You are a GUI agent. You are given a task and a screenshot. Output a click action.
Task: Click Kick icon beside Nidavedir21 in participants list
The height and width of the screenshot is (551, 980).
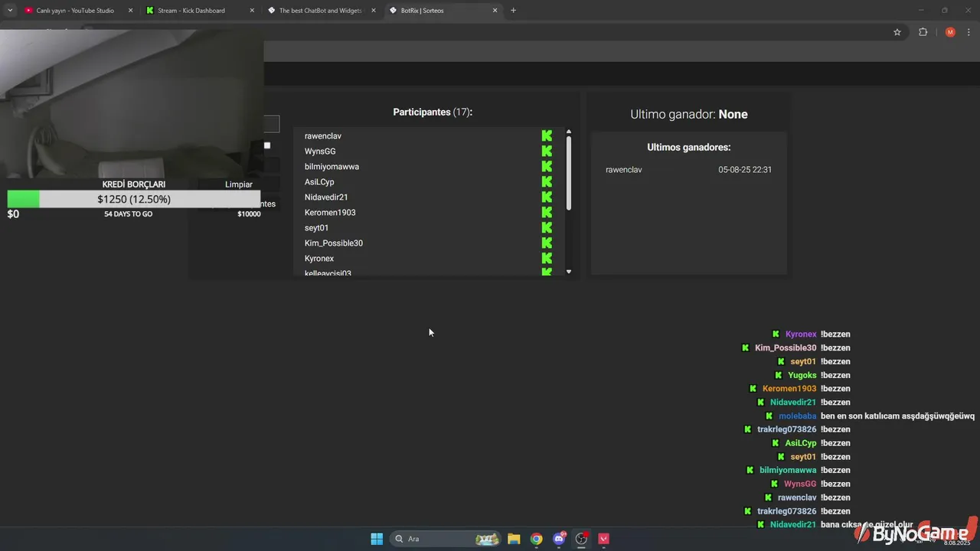[x=547, y=197]
